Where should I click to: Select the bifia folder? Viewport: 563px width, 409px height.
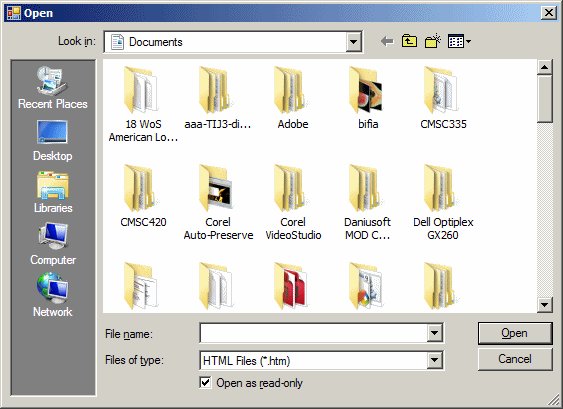pos(368,98)
